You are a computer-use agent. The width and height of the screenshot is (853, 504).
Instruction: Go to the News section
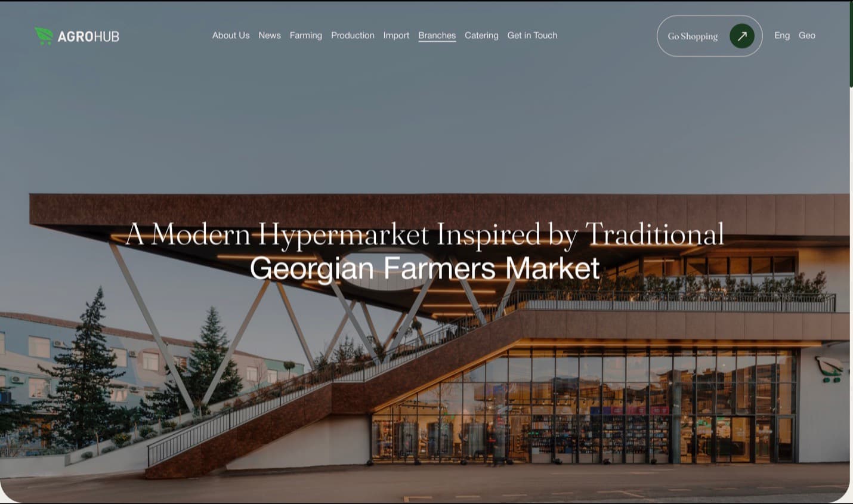point(270,35)
